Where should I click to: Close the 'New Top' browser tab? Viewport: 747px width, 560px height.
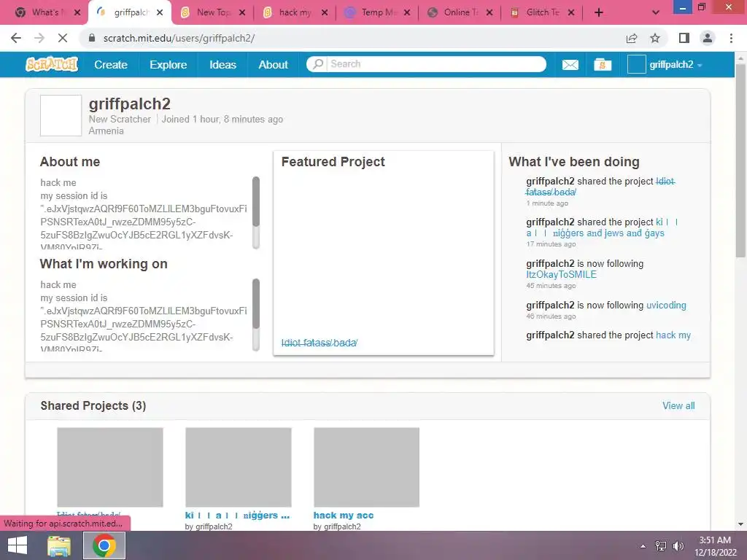click(242, 12)
